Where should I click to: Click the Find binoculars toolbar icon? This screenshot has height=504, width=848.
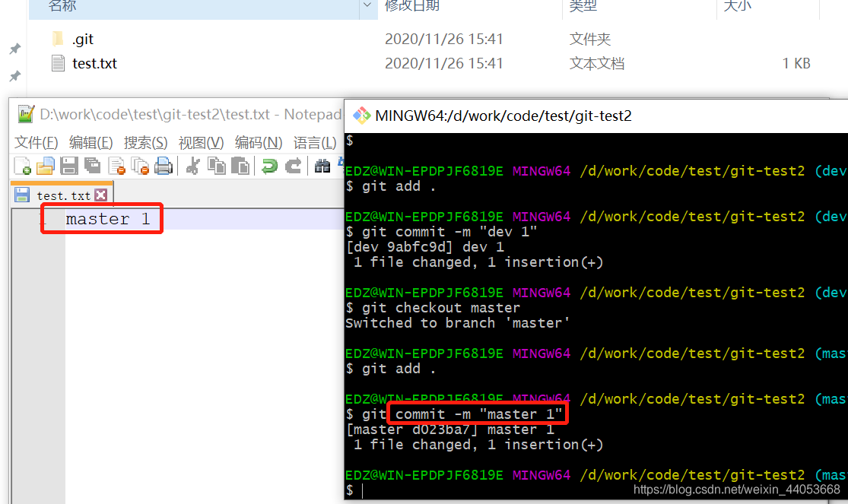[x=322, y=166]
